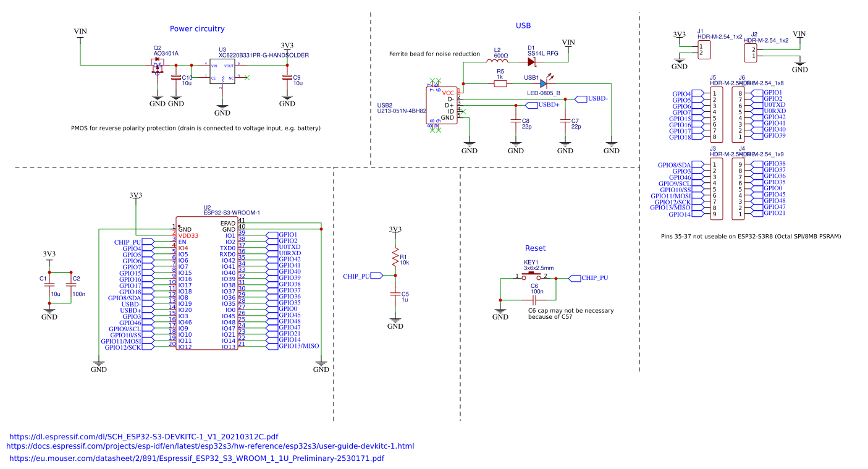
Task: Click the USBD- net label above capacitor C7
Action: click(592, 99)
